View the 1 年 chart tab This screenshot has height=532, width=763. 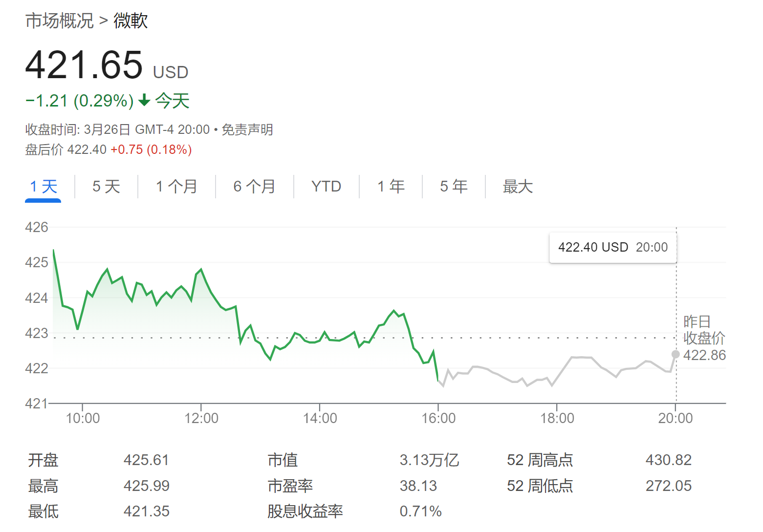tap(391, 186)
